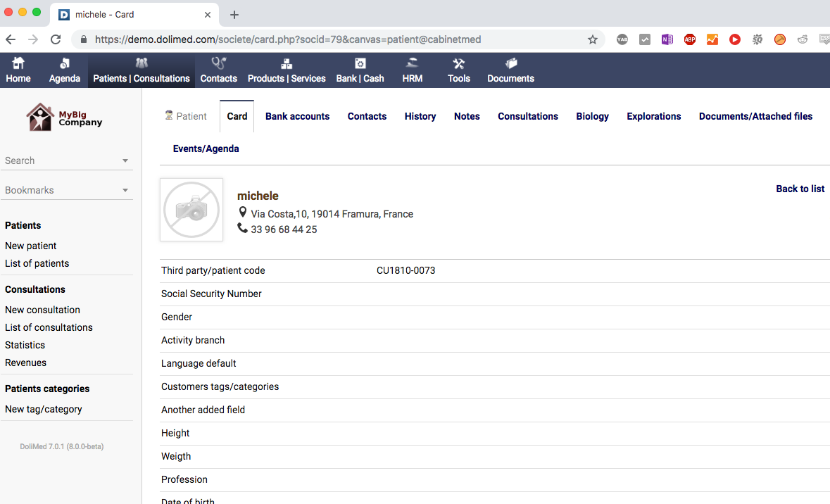Click the Back to list link
Viewport: 830px width, 504px height.
pos(800,189)
